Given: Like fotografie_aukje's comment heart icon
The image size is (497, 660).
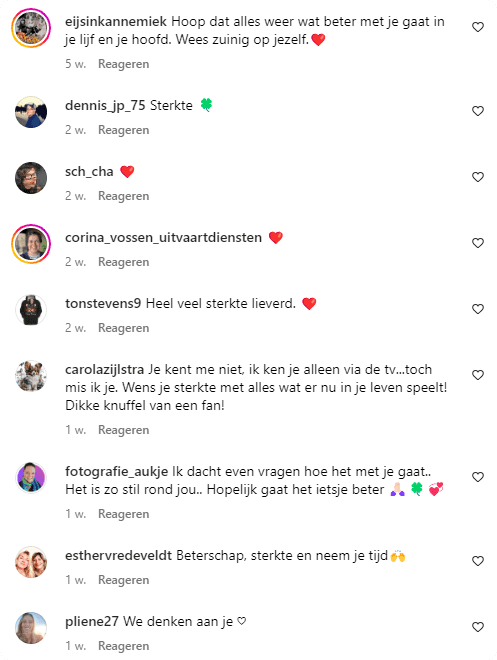Looking at the screenshot, I should point(478,477).
